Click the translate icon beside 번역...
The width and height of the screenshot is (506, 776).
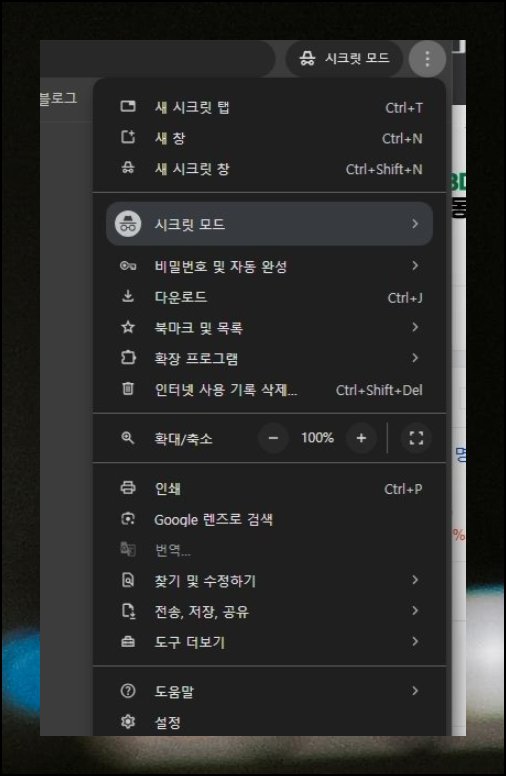(128, 549)
